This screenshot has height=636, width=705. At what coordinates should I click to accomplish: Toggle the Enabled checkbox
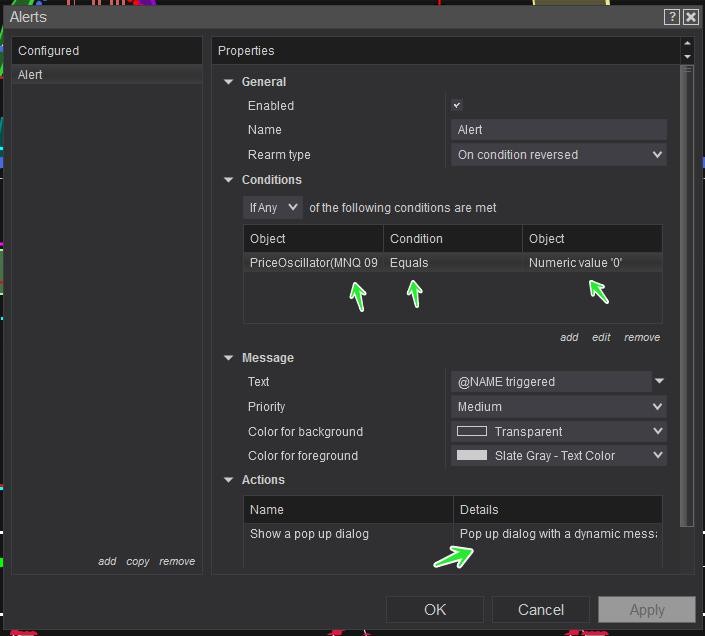click(x=456, y=105)
